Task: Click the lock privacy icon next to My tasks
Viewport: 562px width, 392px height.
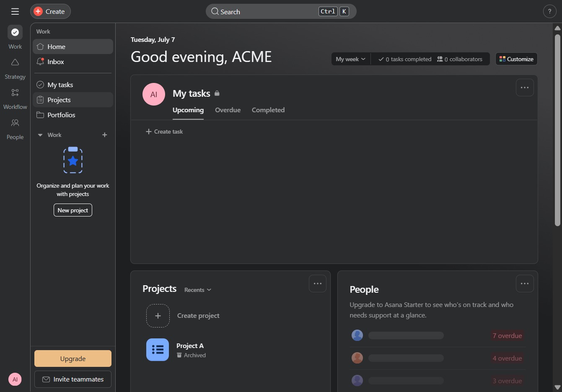Action: pos(217,93)
